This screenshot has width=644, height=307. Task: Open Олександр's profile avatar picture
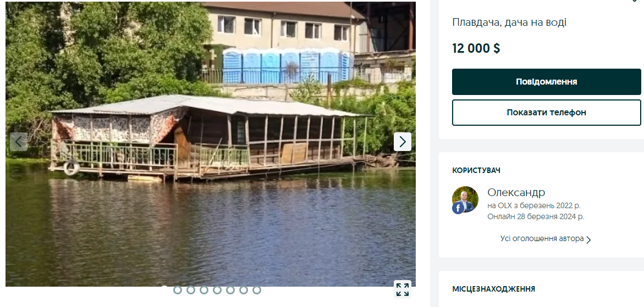pyautogui.click(x=465, y=199)
